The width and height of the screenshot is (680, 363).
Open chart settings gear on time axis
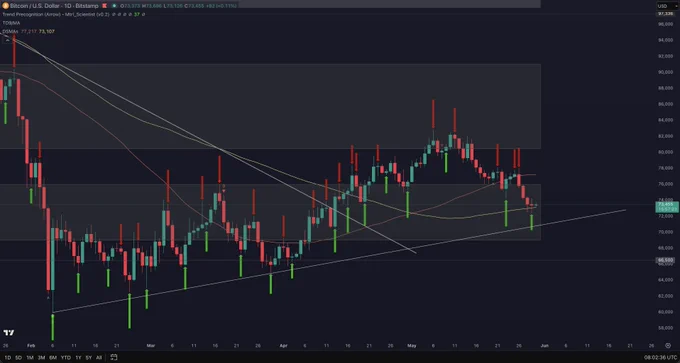click(x=667, y=345)
